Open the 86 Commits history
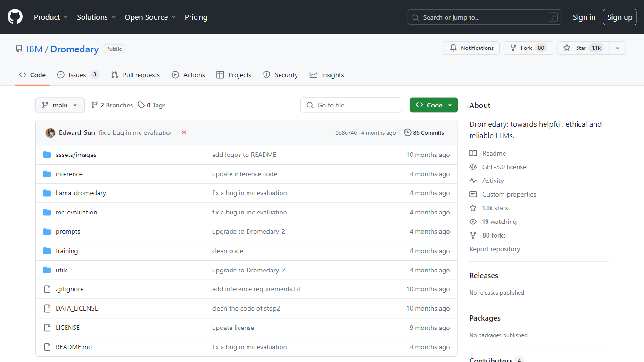This screenshot has height=362, width=644. [424, 133]
